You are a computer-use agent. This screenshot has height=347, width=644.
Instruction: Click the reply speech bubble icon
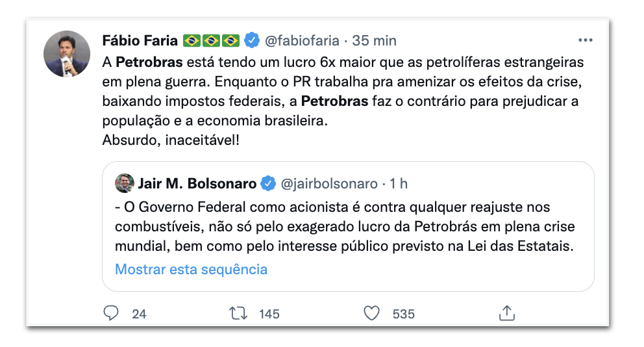[x=111, y=313]
